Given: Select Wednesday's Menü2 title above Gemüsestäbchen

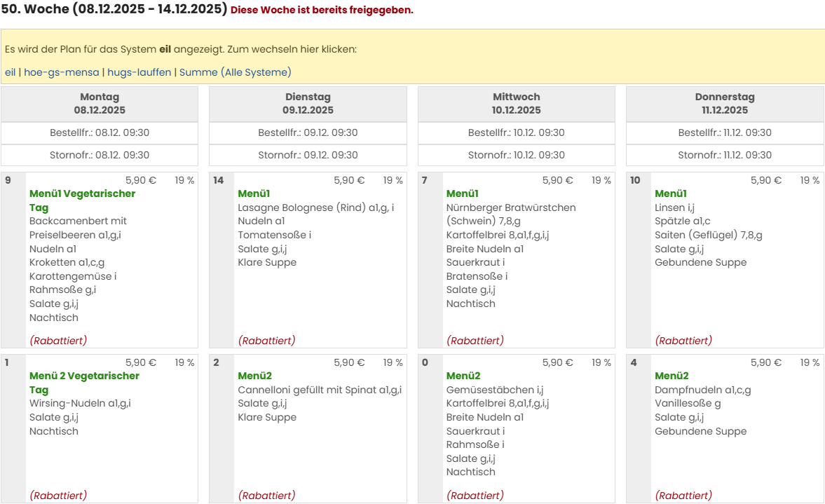Looking at the screenshot, I should [463, 376].
